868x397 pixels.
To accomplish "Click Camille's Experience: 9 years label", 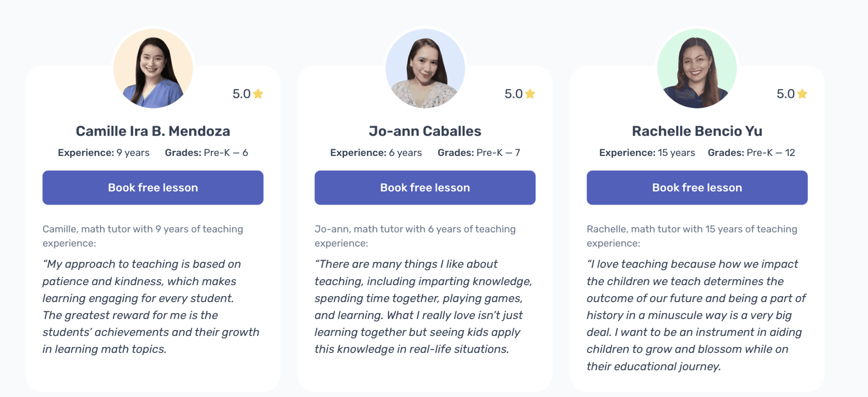I will (x=103, y=153).
